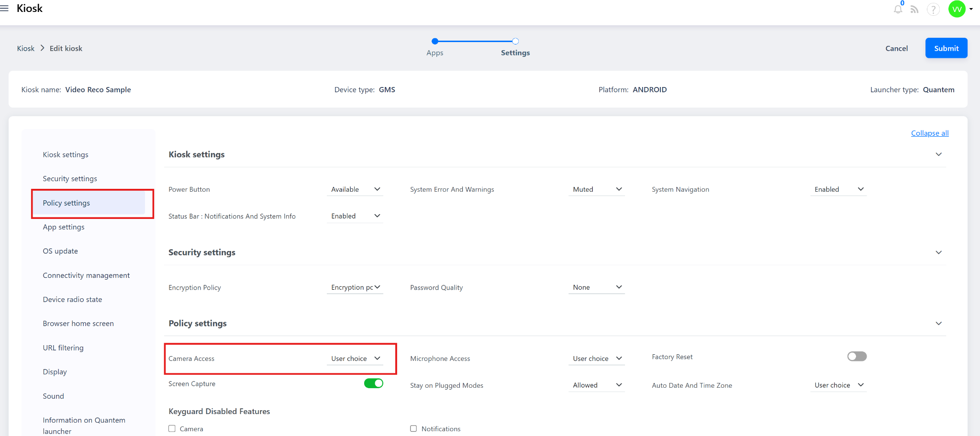Viewport: 980px width, 436px height.
Task: Open the Camera Access dropdown
Action: click(355, 359)
